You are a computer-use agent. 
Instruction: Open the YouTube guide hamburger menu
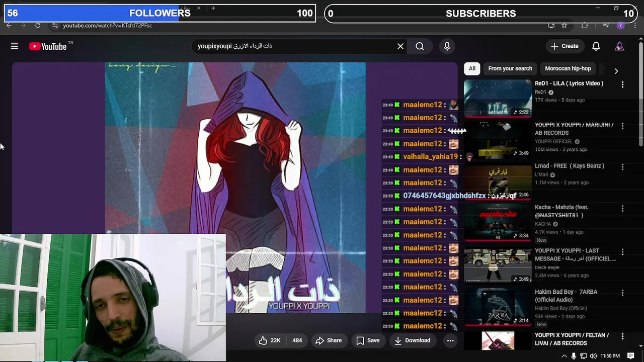click(15, 46)
